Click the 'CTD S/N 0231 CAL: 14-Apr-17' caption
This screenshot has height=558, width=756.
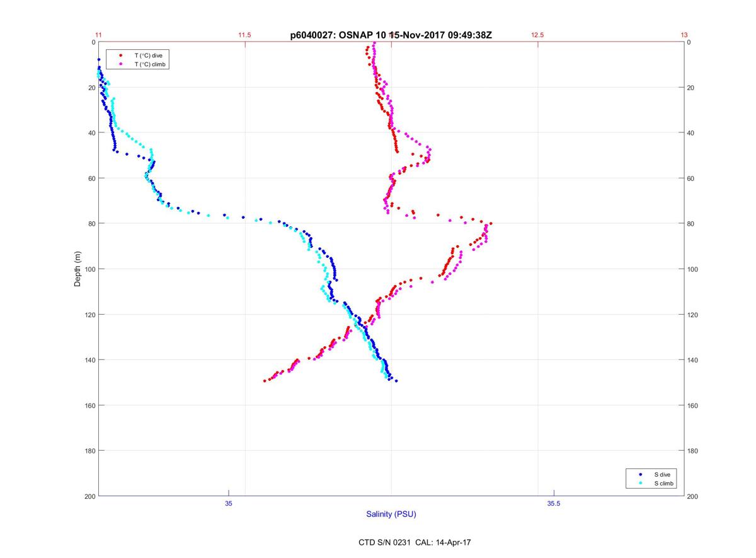pyautogui.click(x=414, y=542)
